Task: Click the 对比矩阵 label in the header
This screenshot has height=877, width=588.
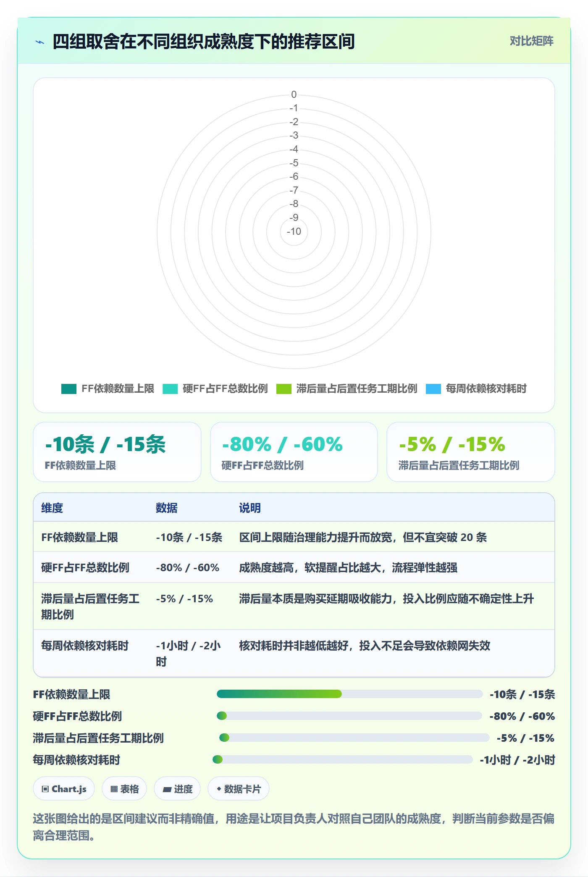Action: (x=531, y=41)
